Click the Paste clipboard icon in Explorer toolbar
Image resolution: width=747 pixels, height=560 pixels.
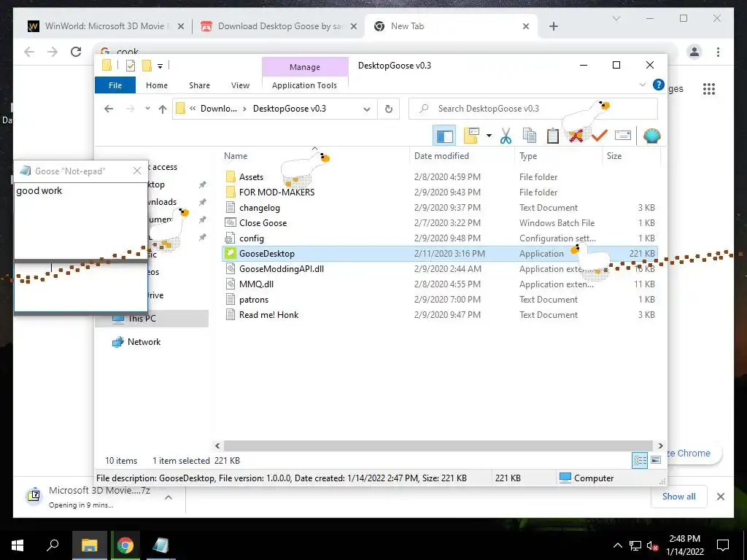coord(553,136)
